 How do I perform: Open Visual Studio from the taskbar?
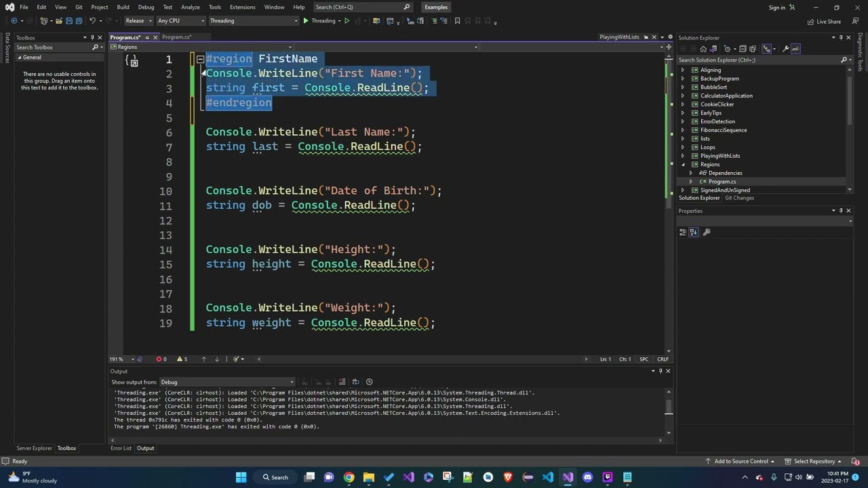point(568,477)
